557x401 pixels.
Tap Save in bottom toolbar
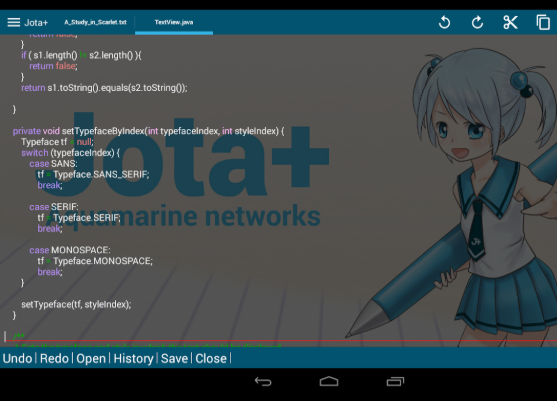coord(174,358)
